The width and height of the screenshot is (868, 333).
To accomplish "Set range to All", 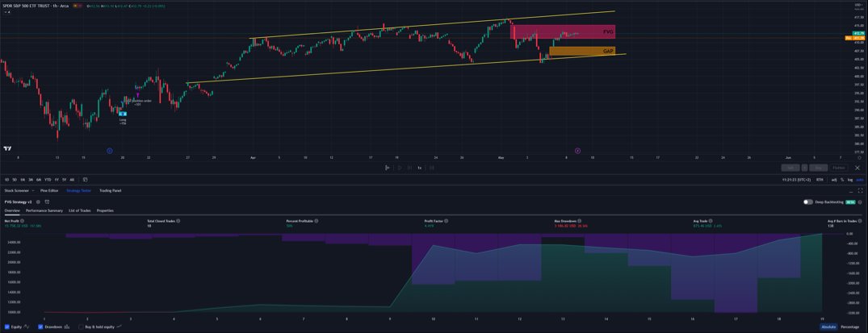I will pos(72,180).
